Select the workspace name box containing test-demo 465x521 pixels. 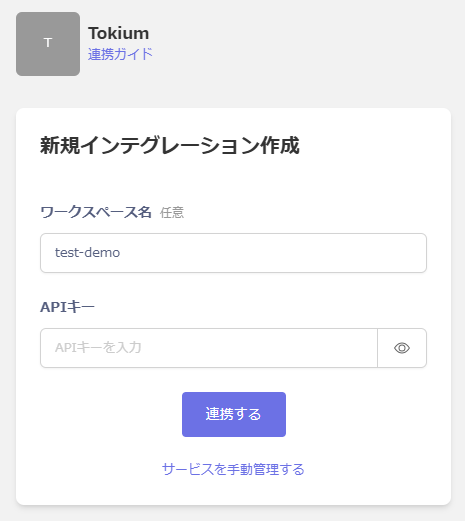pyautogui.click(x=233, y=253)
